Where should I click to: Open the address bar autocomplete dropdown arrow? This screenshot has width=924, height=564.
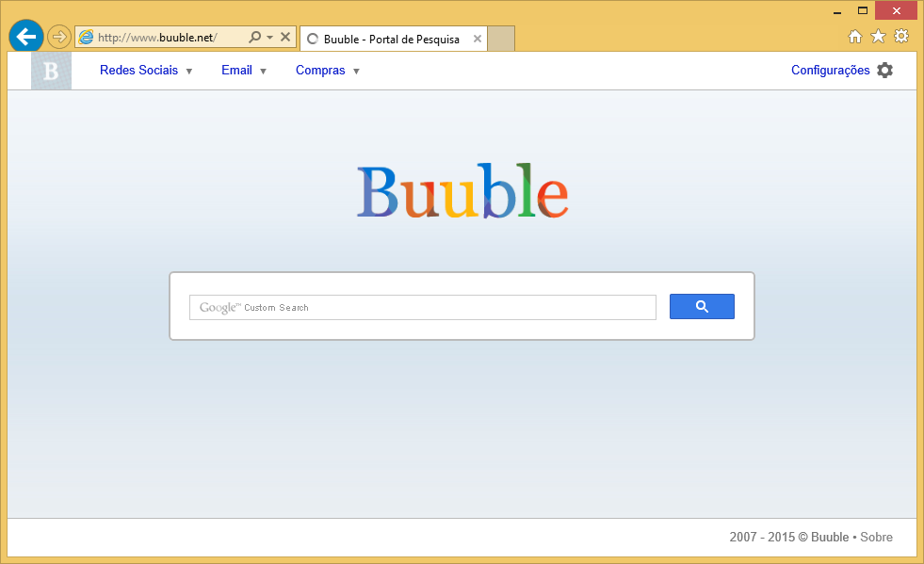pos(270,38)
